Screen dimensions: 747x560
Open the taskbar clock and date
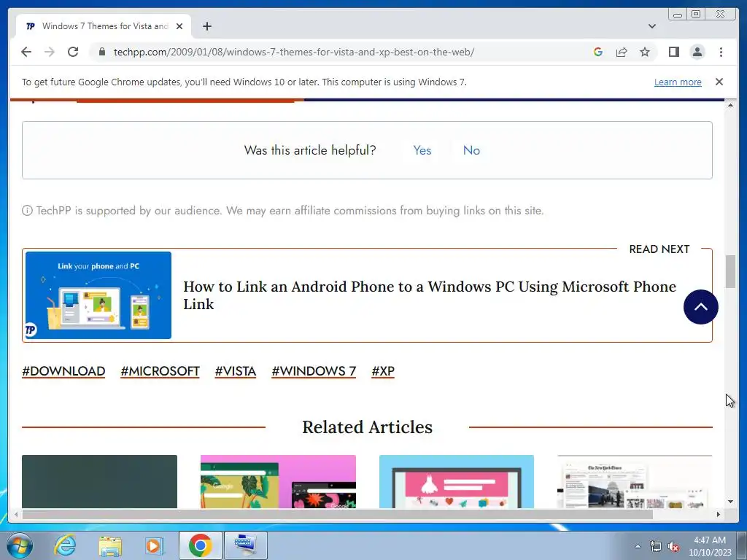point(710,546)
